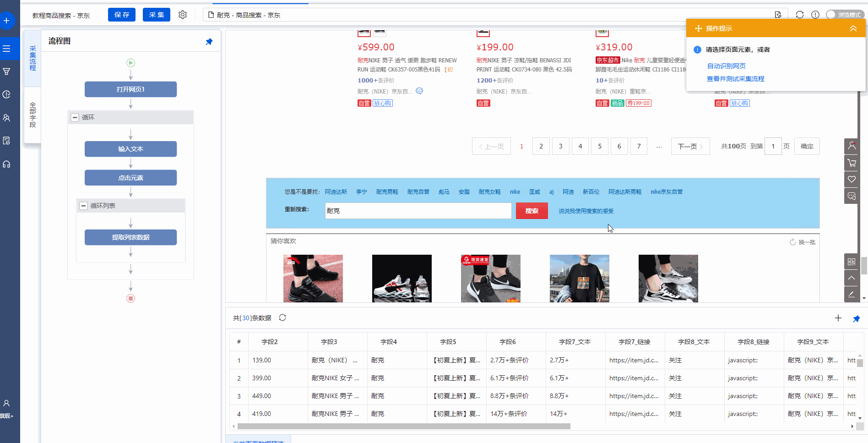Click the web page vertical scrollbar thumb
Screen dimensions: 868x443
[x=864, y=265]
